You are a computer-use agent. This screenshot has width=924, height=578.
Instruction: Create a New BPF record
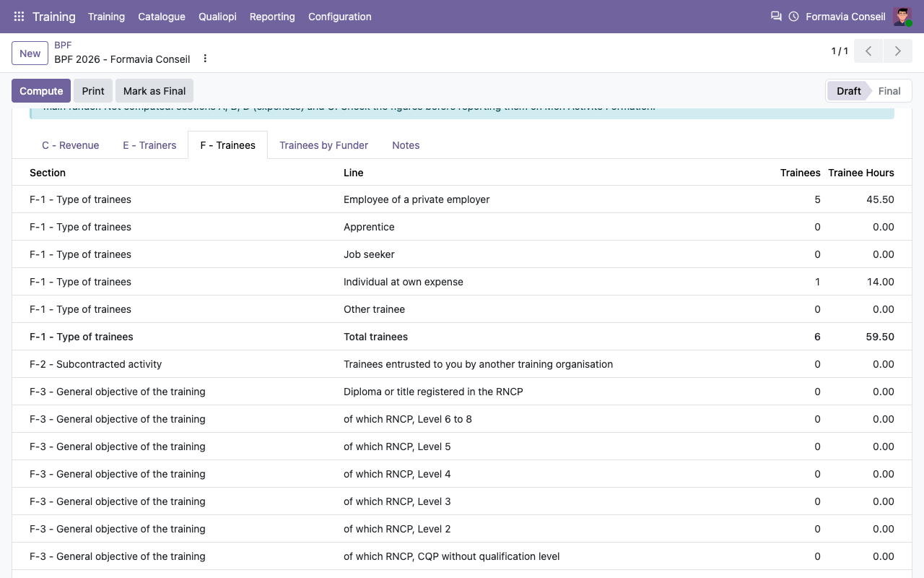[x=30, y=53]
